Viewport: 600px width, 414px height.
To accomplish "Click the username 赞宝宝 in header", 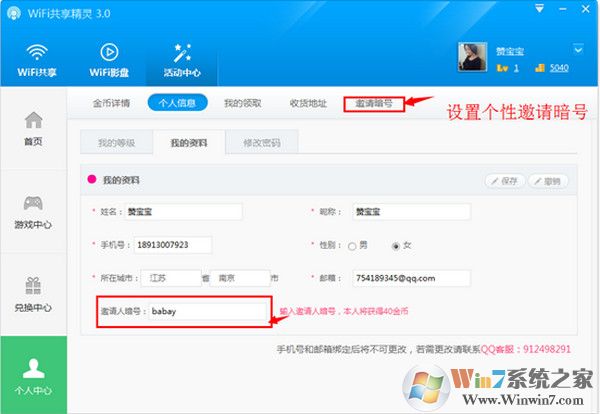I will [510, 51].
